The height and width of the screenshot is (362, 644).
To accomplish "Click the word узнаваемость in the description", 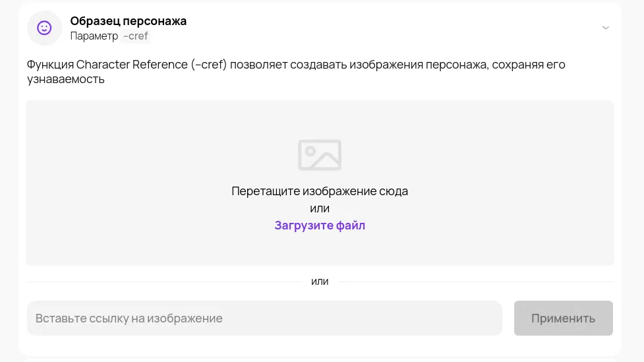I will click(x=66, y=79).
